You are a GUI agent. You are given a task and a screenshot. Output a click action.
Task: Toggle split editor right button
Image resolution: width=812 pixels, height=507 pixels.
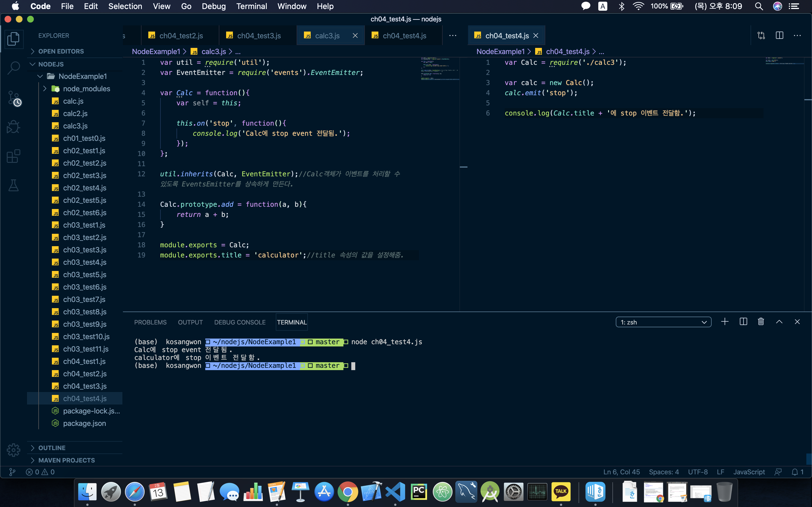[779, 35]
